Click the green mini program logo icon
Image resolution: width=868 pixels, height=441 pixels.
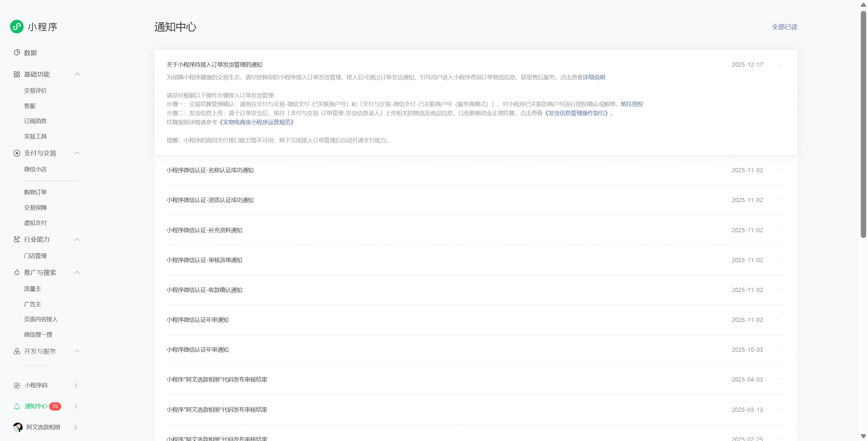tap(17, 27)
